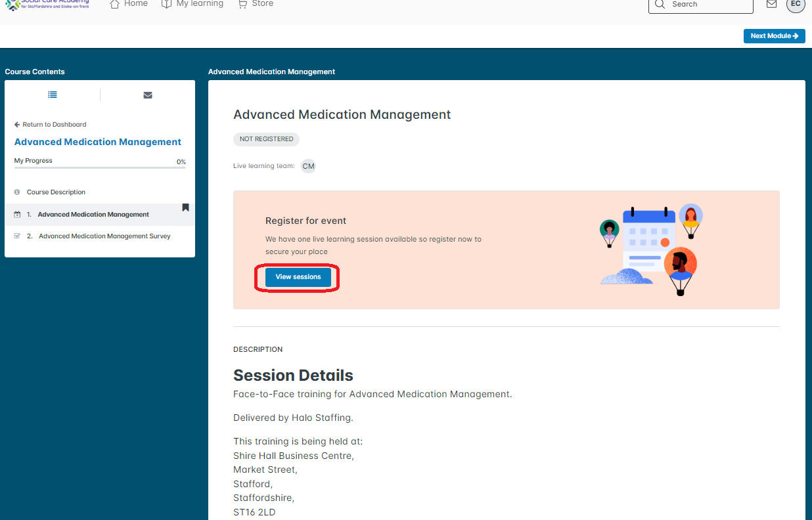
Task: Return to Dashboard
Action: pyautogui.click(x=51, y=124)
